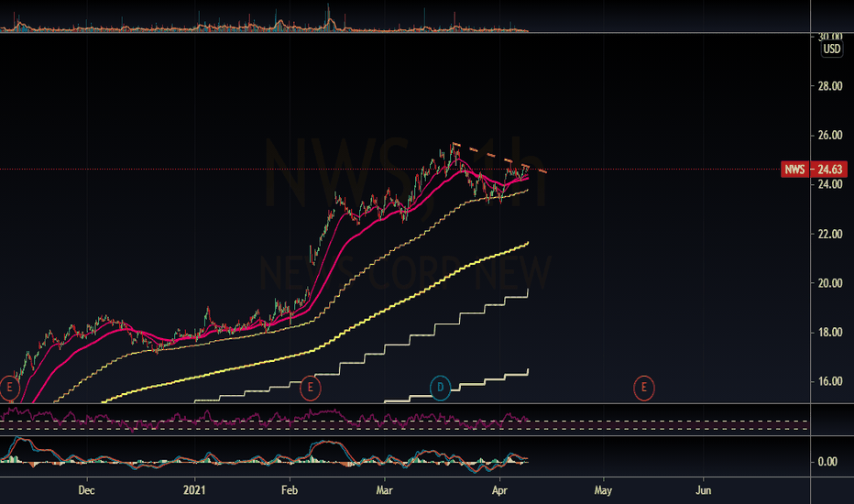Select the 24.63 last price label
854x504 pixels.
click(x=829, y=170)
